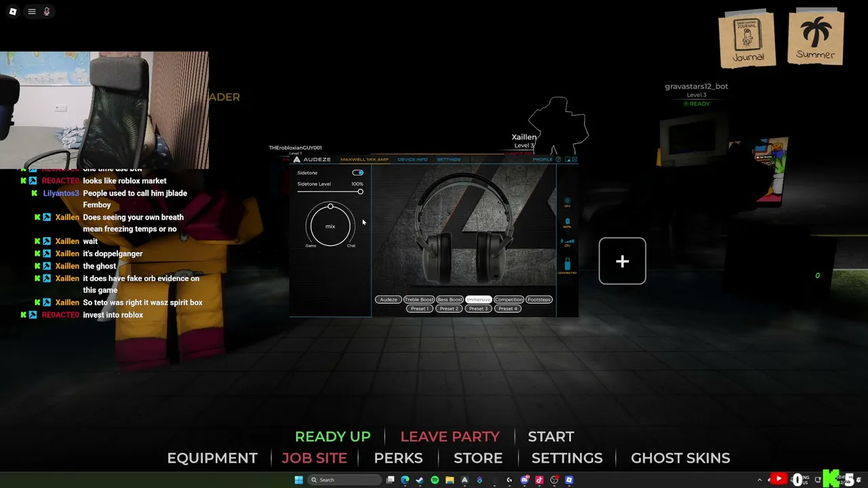
Task: Select Preset 3 EQ slot
Action: 478,308
